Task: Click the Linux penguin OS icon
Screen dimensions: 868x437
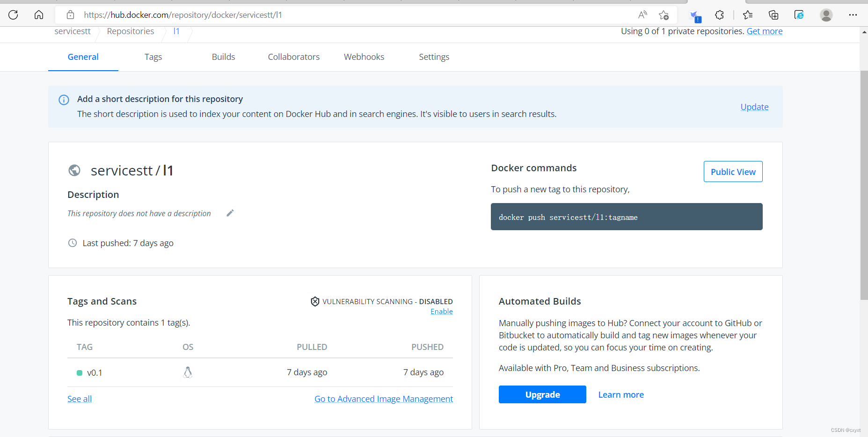Action: click(188, 372)
